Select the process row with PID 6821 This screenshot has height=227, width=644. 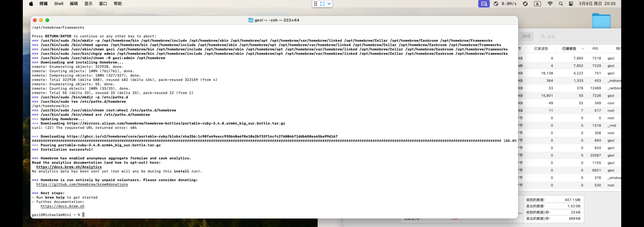tap(570, 170)
